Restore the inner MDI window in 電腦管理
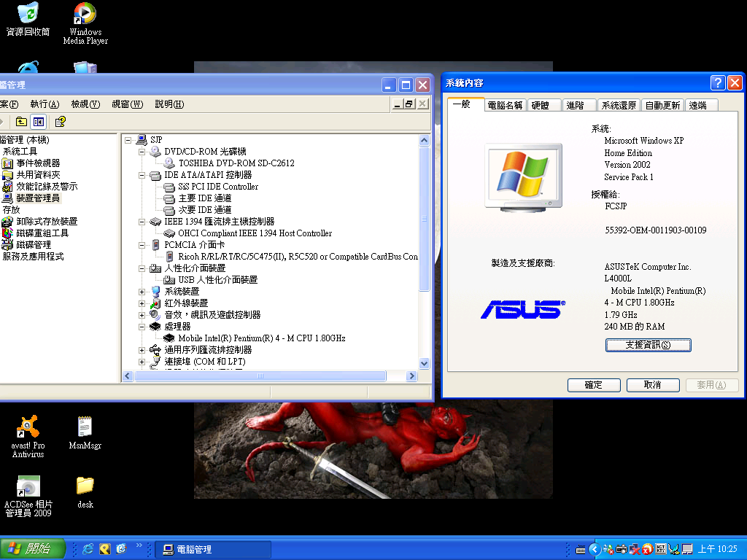747x560 pixels. [409, 104]
